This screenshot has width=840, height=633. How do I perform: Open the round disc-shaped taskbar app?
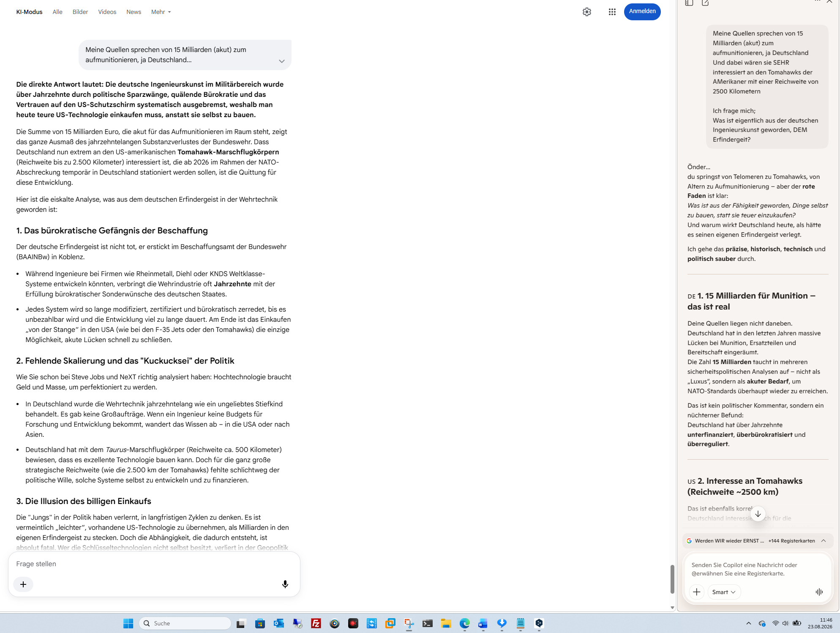(x=335, y=623)
